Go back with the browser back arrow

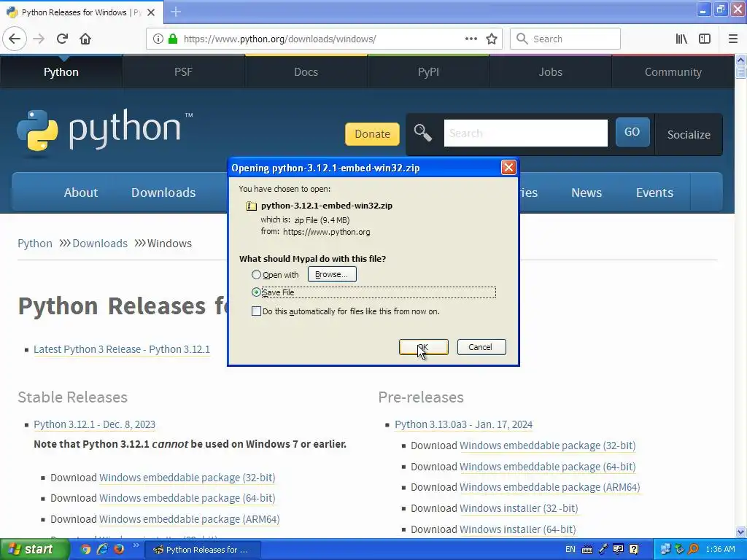pos(15,39)
